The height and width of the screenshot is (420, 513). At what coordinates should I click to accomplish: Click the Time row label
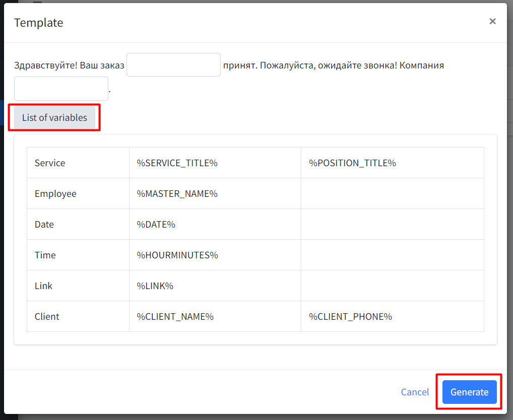[x=45, y=255]
